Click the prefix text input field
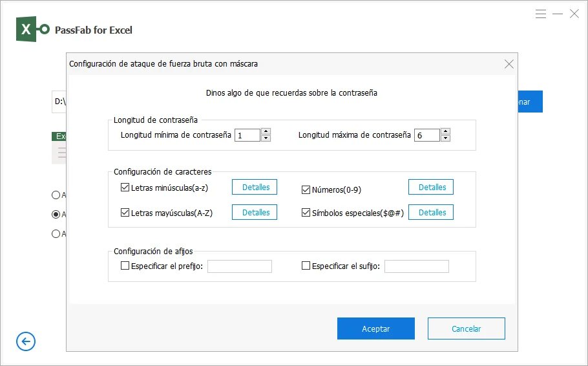The width and height of the screenshot is (588, 366). 240,266
